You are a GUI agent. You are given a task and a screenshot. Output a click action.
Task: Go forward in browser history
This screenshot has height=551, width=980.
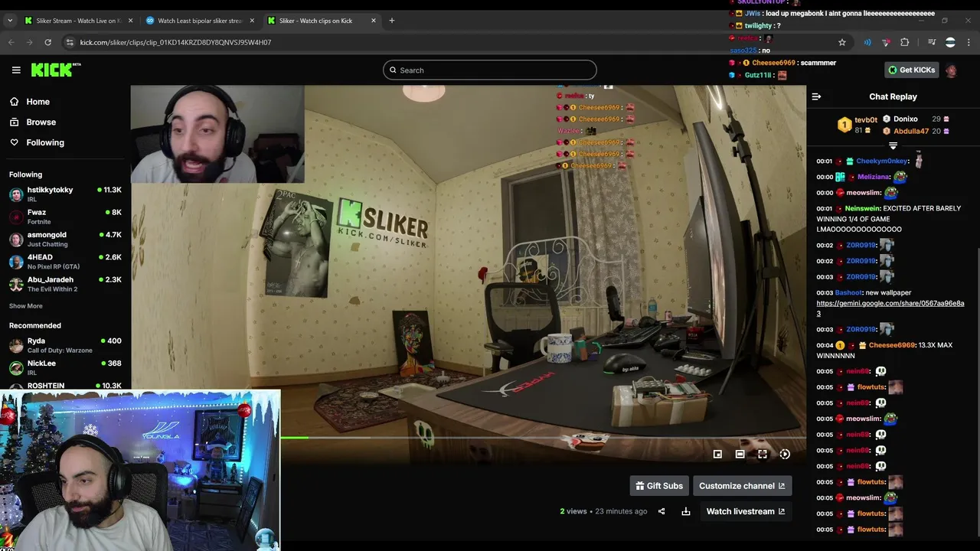[30, 42]
